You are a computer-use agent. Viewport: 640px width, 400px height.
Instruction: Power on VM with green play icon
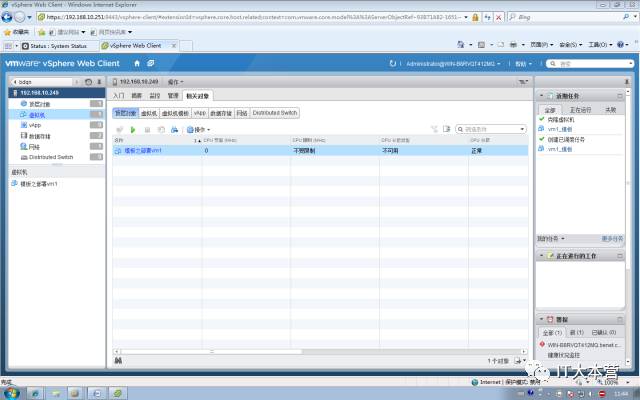click(x=133, y=130)
